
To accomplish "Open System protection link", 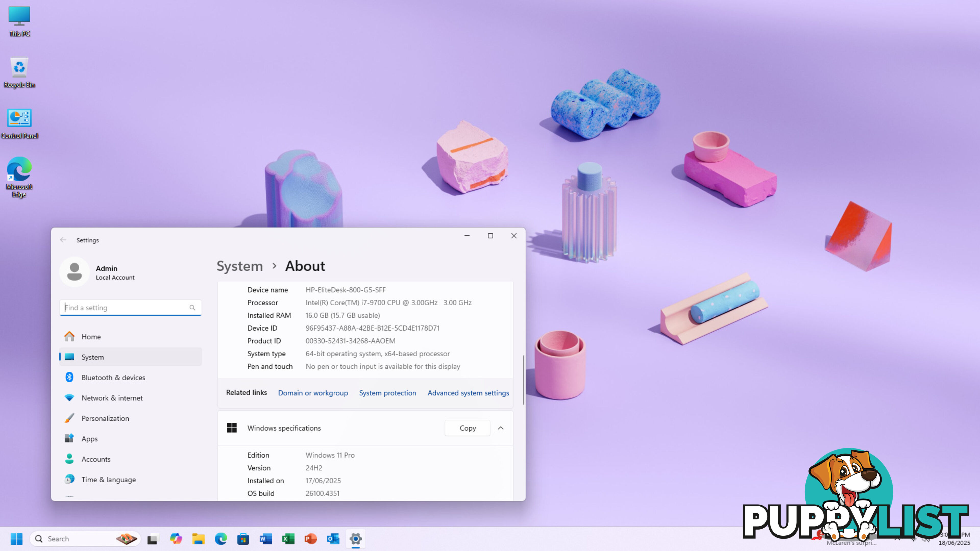I will click(388, 393).
